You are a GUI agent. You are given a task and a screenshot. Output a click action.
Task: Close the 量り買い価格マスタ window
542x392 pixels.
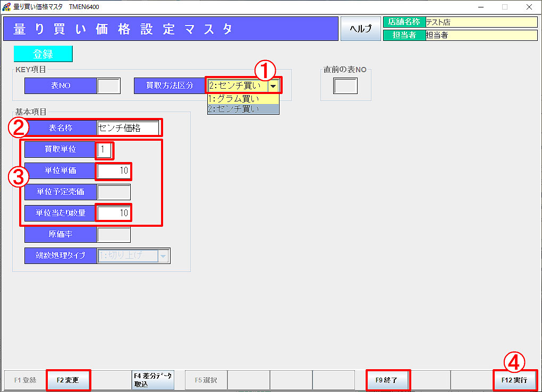[529, 7]
